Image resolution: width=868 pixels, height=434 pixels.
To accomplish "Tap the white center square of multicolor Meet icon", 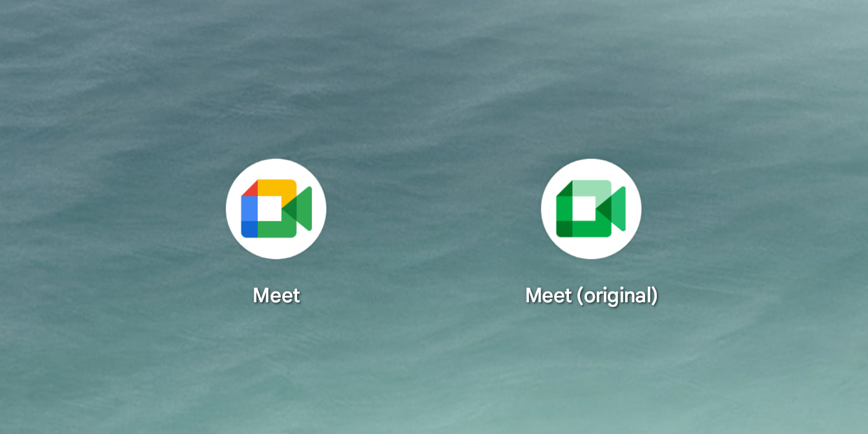I will pos(269,209).
